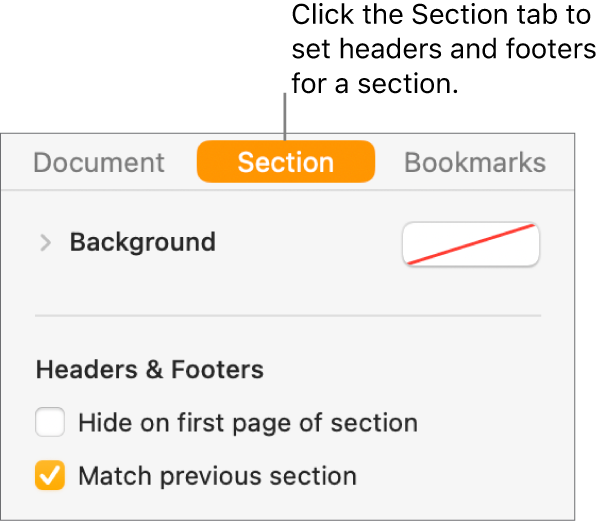
Task: Click the Background section label
Action: coord(142,243)
